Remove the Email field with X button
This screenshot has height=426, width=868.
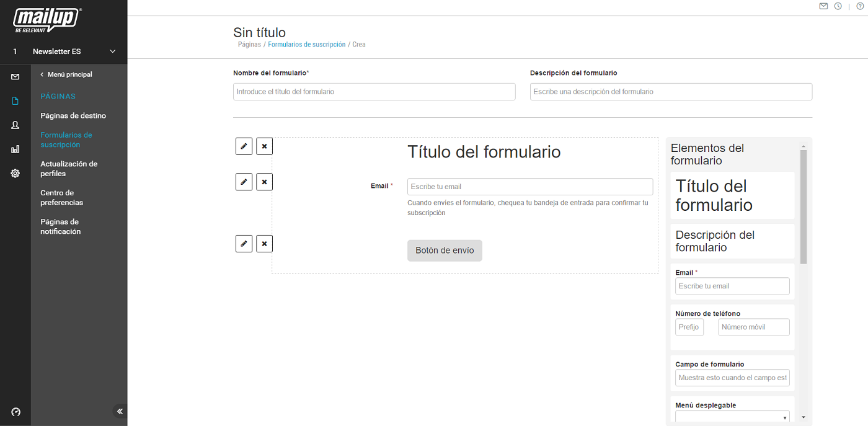tap(264, 182)
